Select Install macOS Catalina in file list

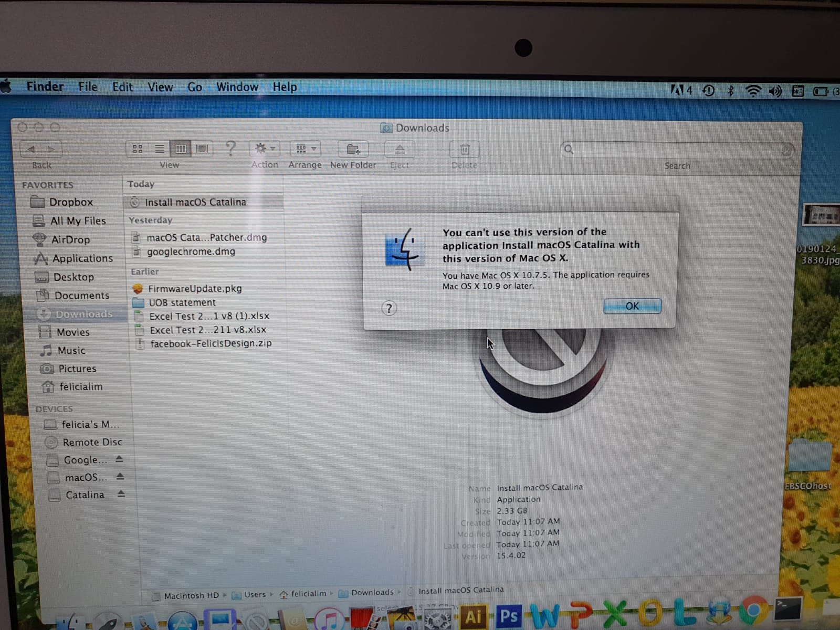pyautogui.click(x=204, y=202)
